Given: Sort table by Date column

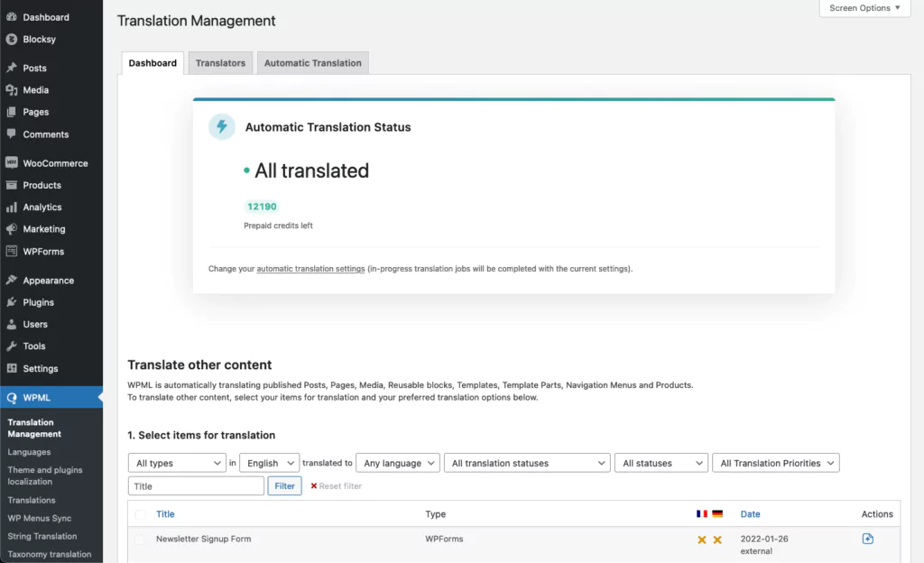Looking at the screenshot, I should [750, 514].
